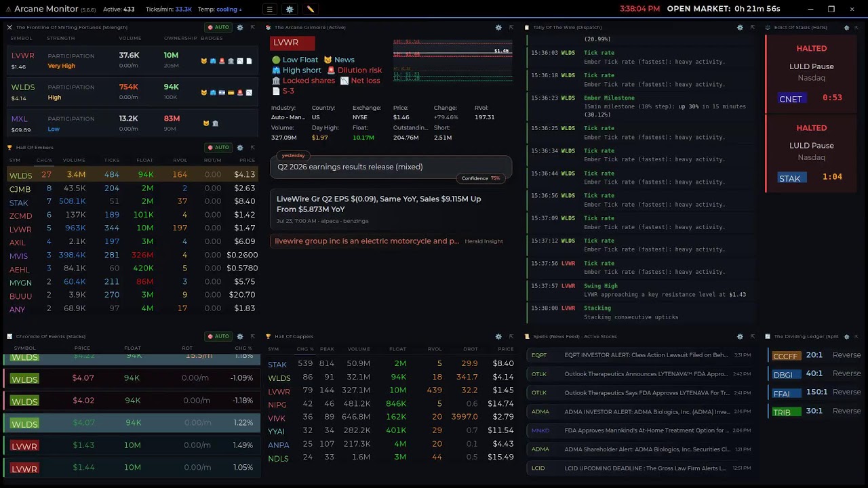The height and width of the screenshot is (488, 868).
Task: Sort Hall Of Gappers by FLOAT column
Action: [x=397, y=349]
